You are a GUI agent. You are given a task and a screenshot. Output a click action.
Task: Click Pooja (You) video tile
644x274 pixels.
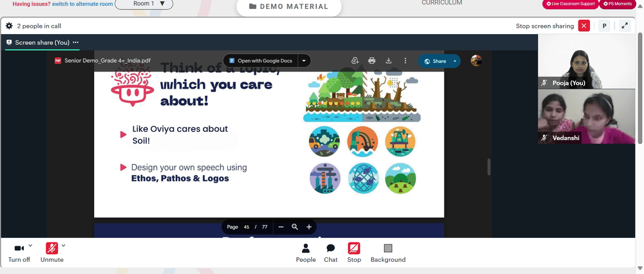click(587, 62)
